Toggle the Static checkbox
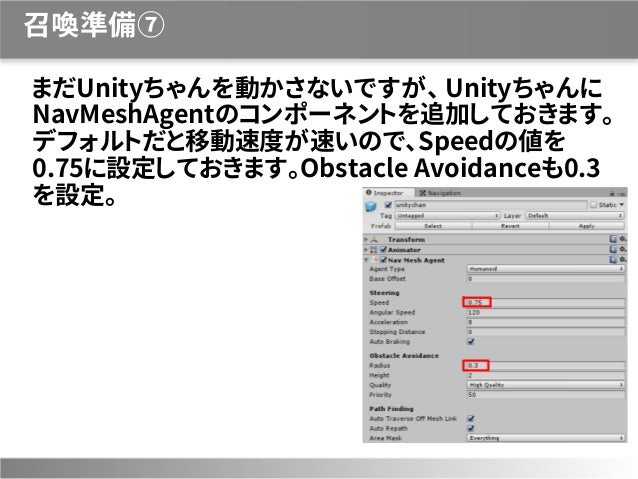Image resolution: width=638 pixels, height=479 pixels. 594,205
